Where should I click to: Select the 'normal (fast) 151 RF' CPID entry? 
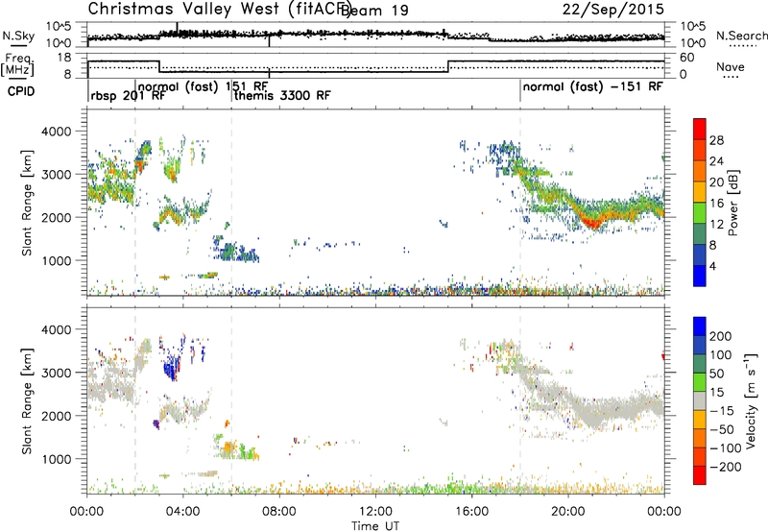[203, 86]
